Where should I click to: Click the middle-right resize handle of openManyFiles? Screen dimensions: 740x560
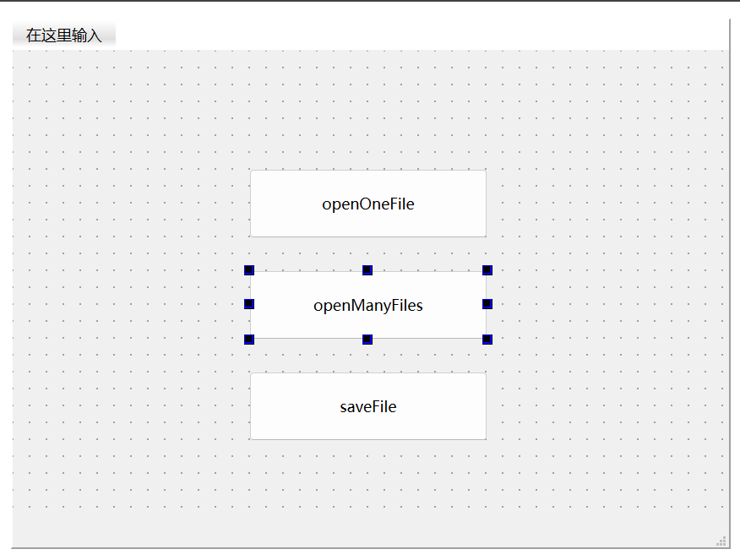487,304
